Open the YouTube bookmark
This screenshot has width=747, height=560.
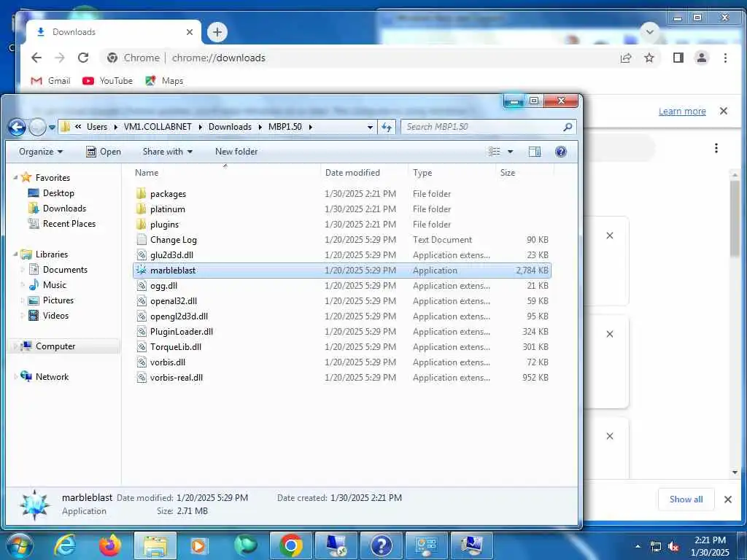point(108,81)
